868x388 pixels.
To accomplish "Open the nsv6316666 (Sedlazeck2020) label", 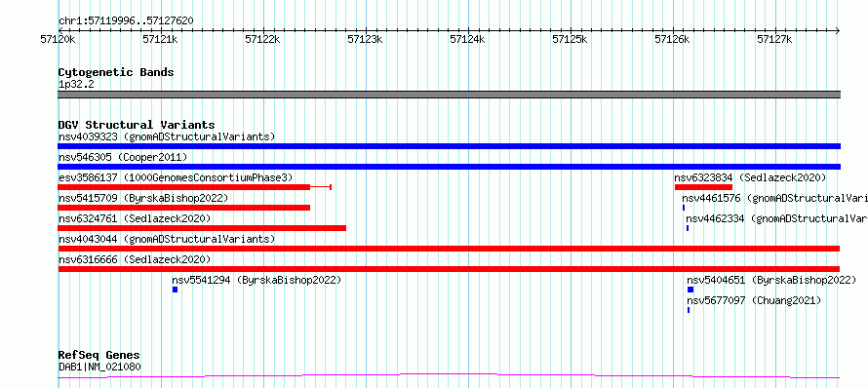I will pyautogui.click(x=135, y=259).
